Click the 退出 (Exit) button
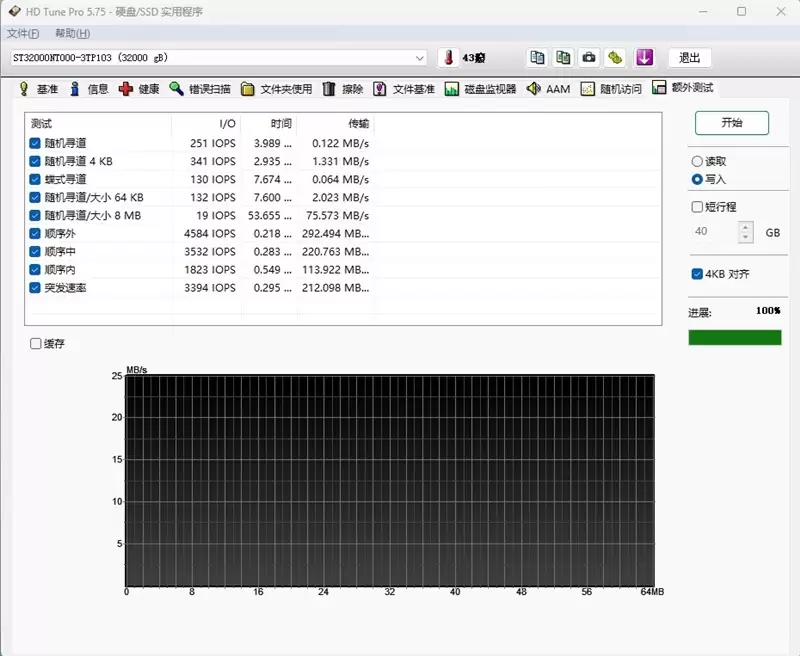This screenshot has width=800, height=656. click(x=688, y=57)
